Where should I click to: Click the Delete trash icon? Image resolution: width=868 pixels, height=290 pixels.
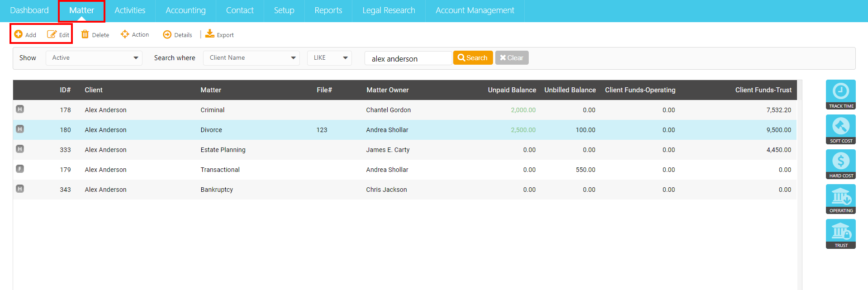coord(85,34)
